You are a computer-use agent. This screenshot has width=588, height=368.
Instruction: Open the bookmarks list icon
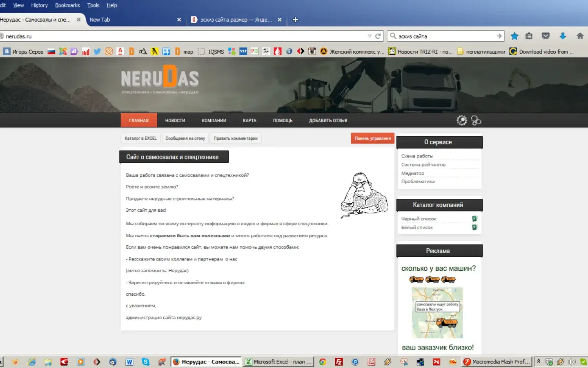pyautogui.click(x=529, y=36)
